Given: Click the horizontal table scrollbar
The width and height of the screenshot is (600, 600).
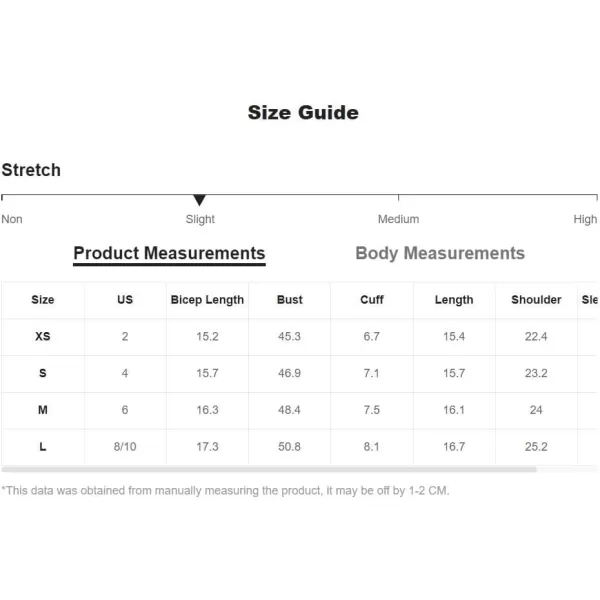Looking at the screenshot, I should click(269, 469).
